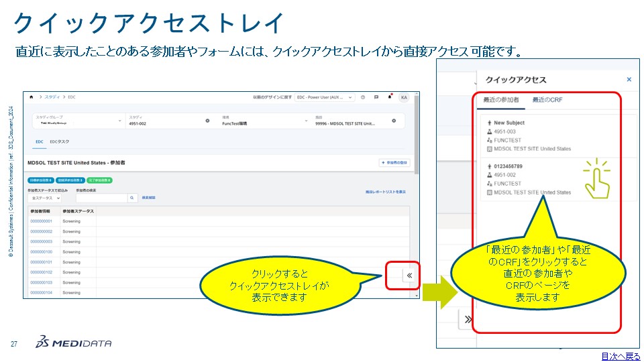
Task: Click 施設レポートリストを表示 link
Action: [386, 192]
